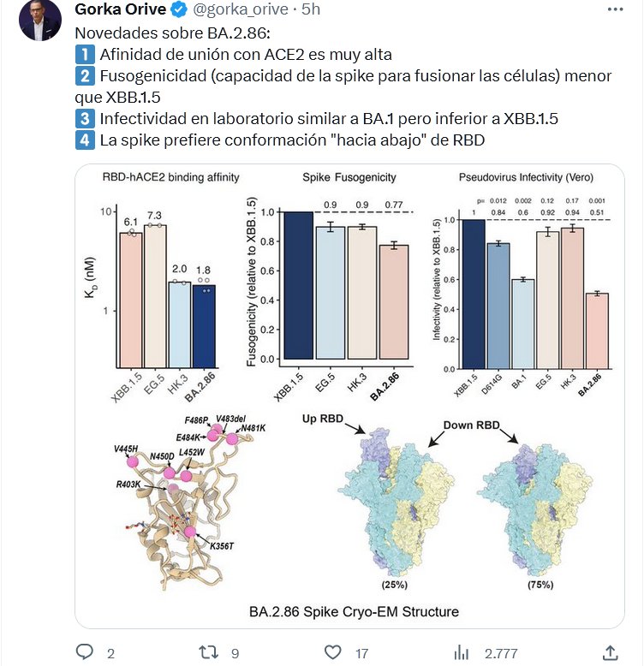Viewport: 644px width, 666px height.
Task: Share the tweet using the share icon
Action: (x=609, y=652)
